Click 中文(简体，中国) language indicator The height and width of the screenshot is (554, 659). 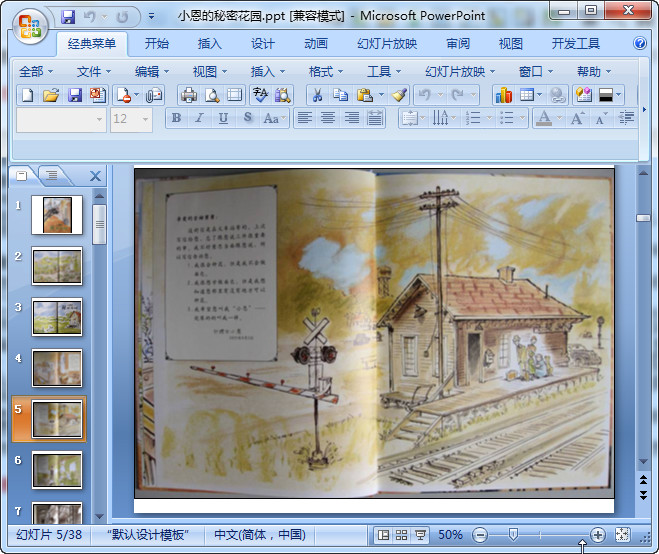[260, 535]
